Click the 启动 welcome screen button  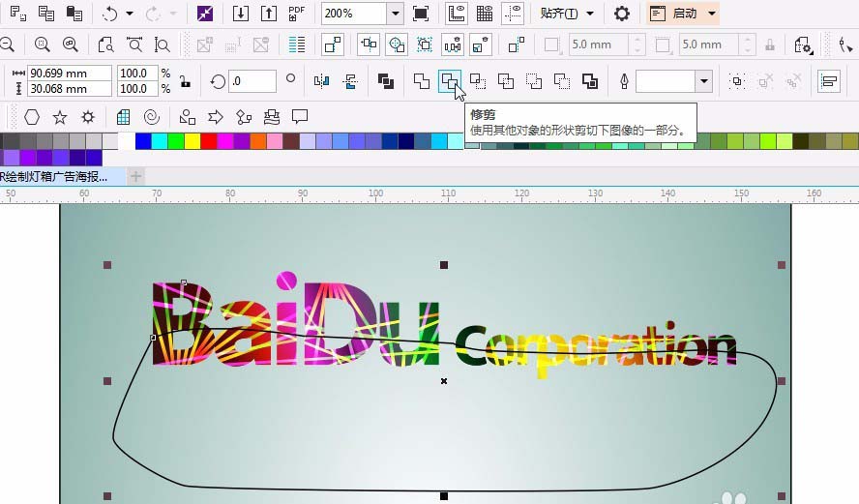(675, 14)
